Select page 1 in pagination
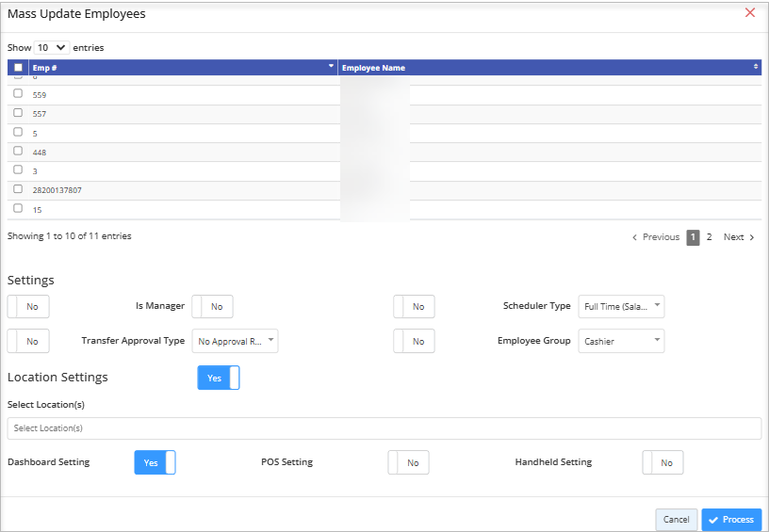 tap(693, 237)
